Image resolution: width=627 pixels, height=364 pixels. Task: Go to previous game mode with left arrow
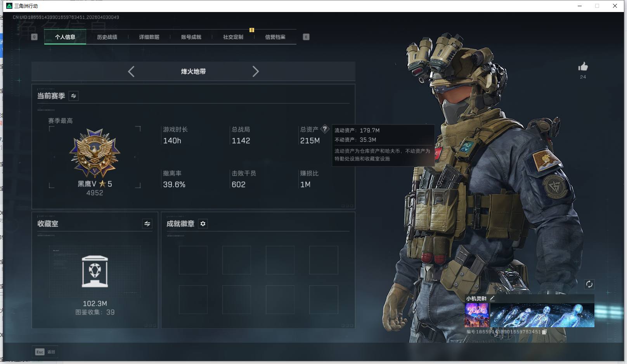point(131,71)
